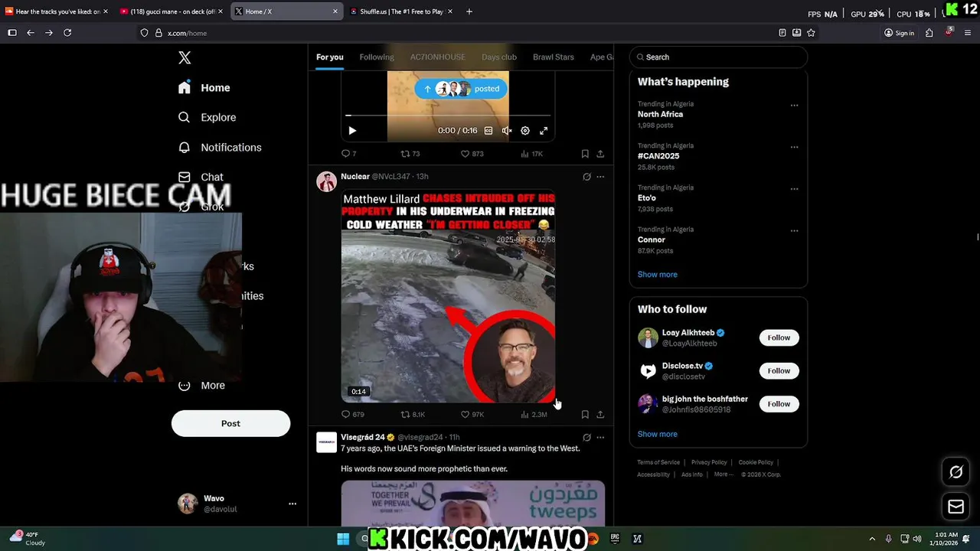Seek along the top video progress bar
Image resolution: width=980 pixels, height=551 pixels.
point(448,116)
